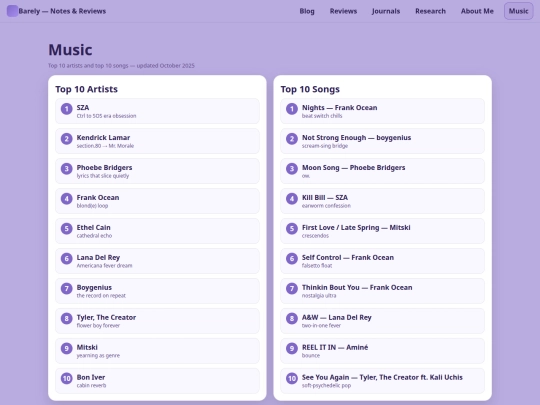
Task: Click rank badge 10 beside Bon Iver
Action: click(x=66, y=378)
